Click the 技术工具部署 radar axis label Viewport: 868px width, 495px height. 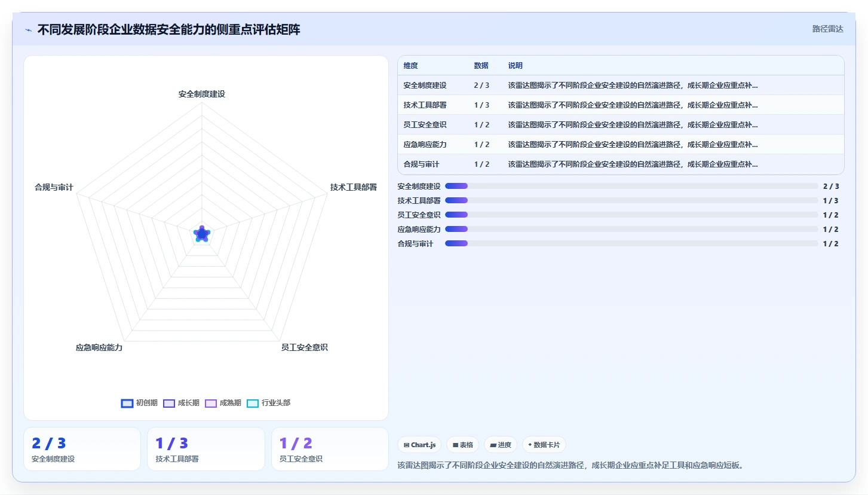pyautogui.click(x=354, y=187)
